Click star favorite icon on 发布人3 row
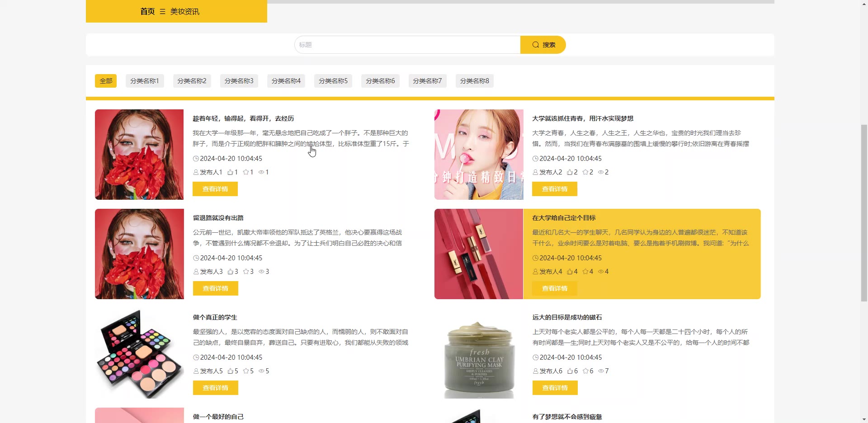The image size is (868, 423). [x=246, y=272]
